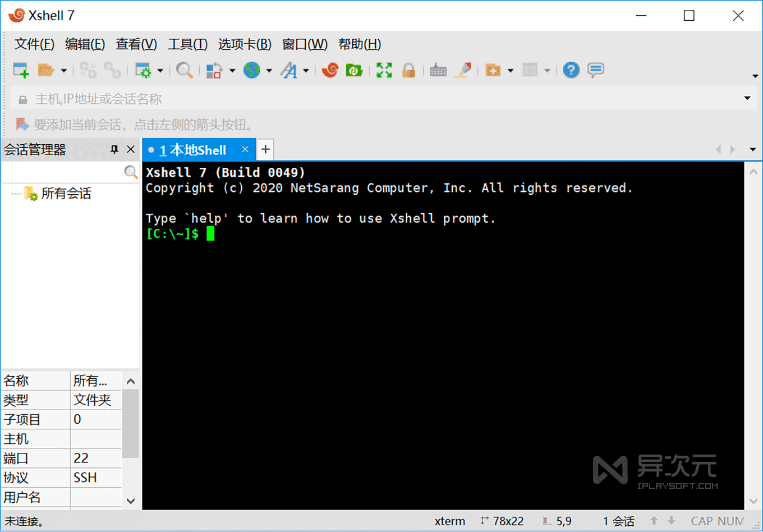Open the globe icon dropdown arrow
Screen dimensions: 763x532
(268, 70)
